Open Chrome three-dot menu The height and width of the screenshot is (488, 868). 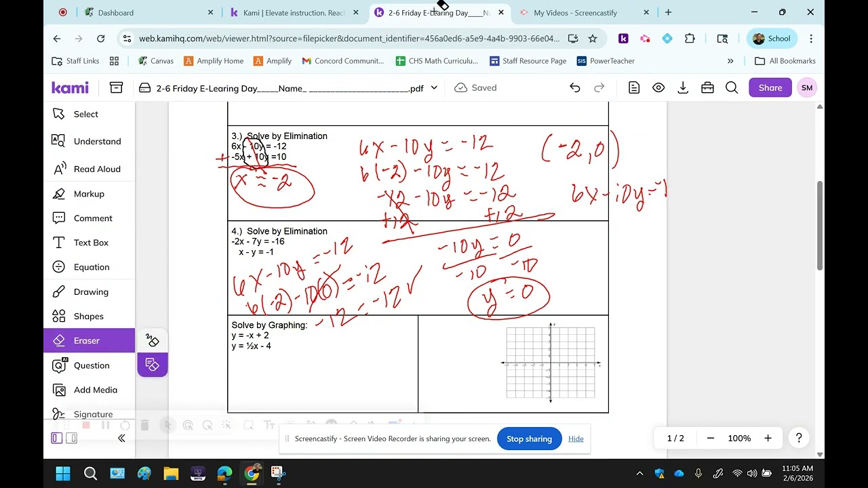(x=811, y=39)
